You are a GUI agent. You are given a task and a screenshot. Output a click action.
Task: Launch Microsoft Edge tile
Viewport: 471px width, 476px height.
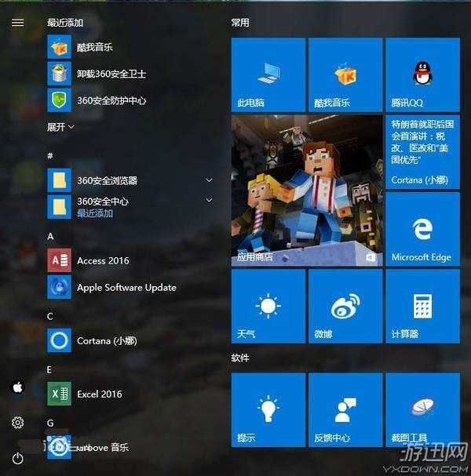pyautogui.click(x=422, y=229)
